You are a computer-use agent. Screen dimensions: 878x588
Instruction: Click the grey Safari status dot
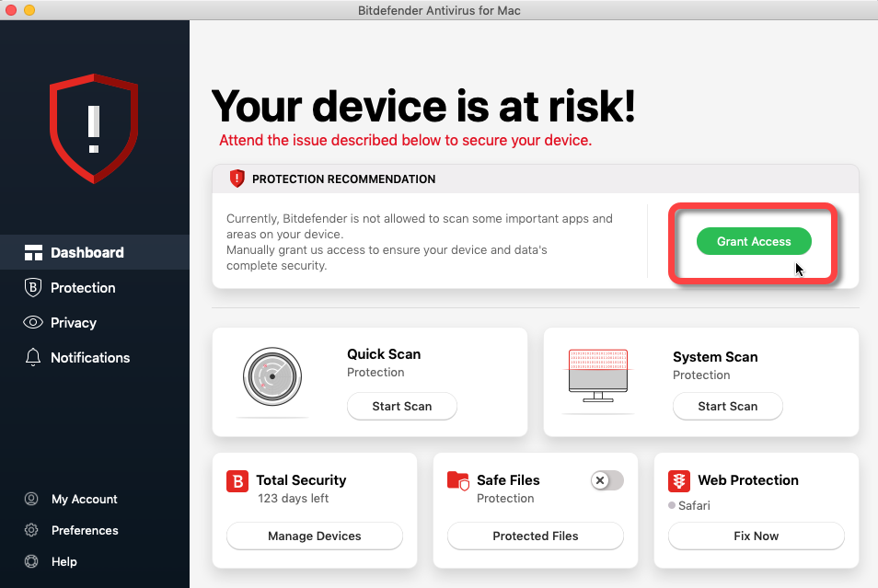[672, 505]
